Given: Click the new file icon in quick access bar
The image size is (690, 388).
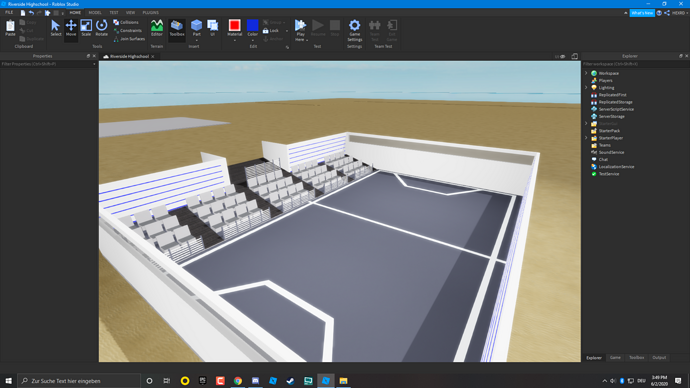Looking at the screenshot, I should point(23,13).
